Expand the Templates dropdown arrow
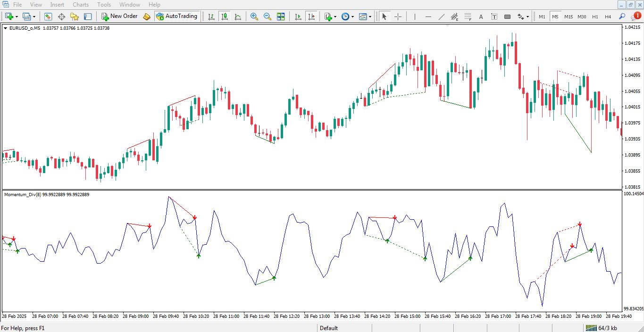This screenshot has height=332, width=644. [370, 17]
